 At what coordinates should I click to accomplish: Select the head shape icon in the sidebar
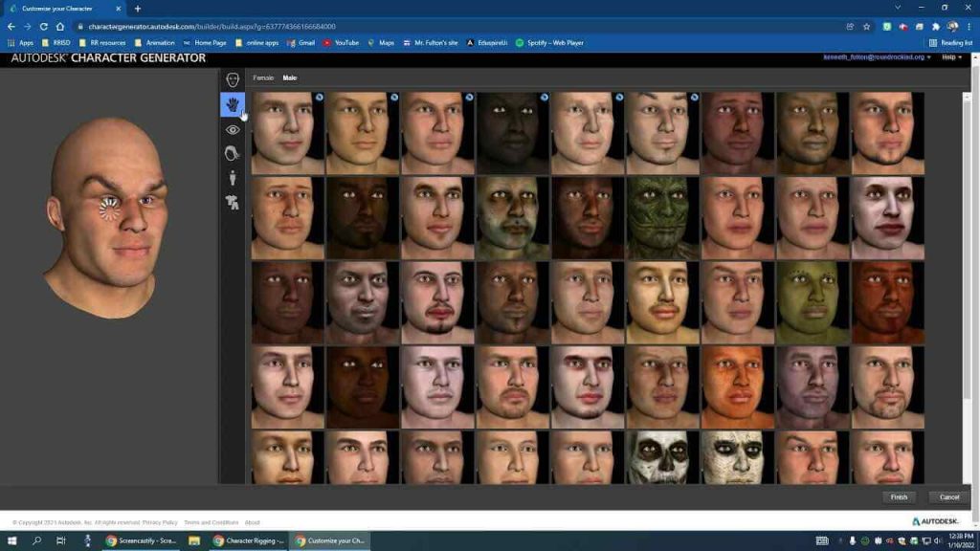pos(231,79)
